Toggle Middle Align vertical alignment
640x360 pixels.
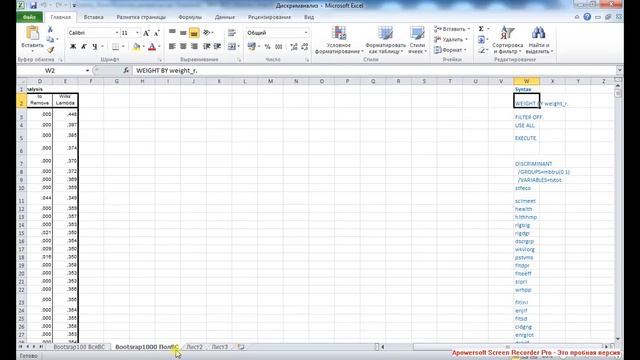[183, 33]
